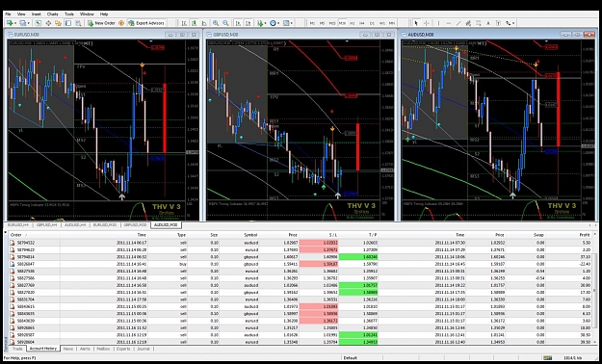The image size is (602, 364).
Task: Select the buy order row 58826847
Action: (301, 264)
